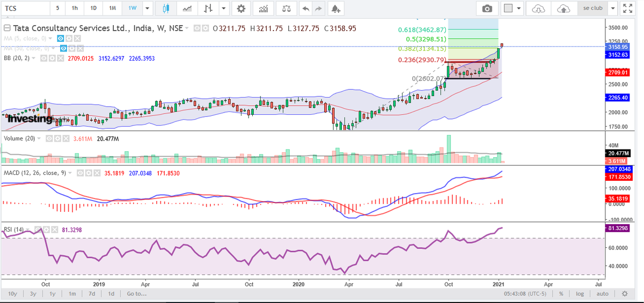644x303 pixels.
Task: Open dropdown arrow next to se club
Action: (x=612, y=9)
